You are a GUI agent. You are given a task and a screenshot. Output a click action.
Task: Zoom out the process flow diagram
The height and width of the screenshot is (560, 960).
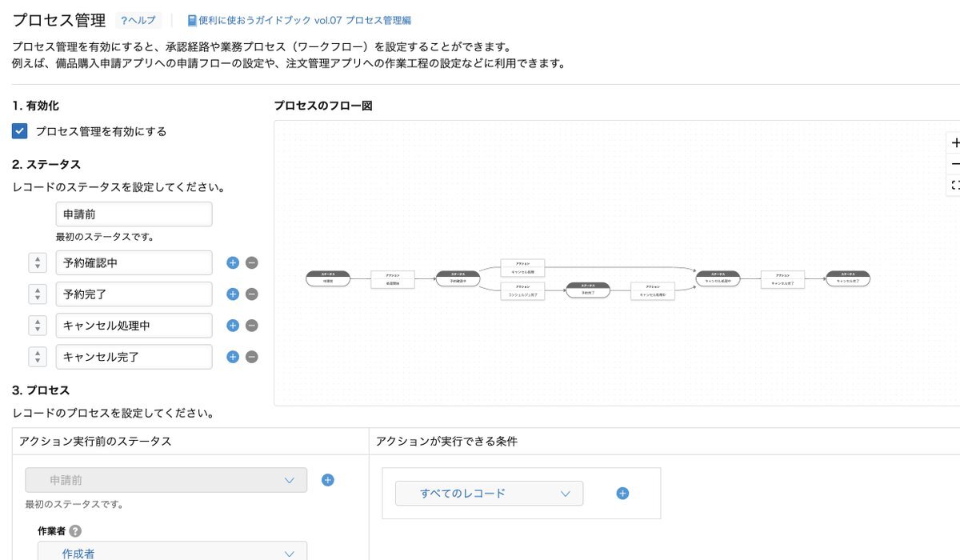[x=954, y=164]
